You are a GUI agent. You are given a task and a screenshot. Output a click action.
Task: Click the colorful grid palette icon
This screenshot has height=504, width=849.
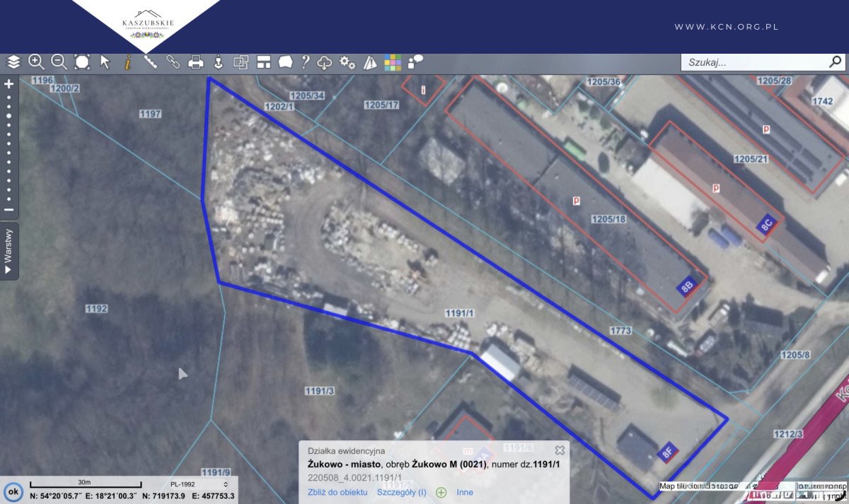393,63
